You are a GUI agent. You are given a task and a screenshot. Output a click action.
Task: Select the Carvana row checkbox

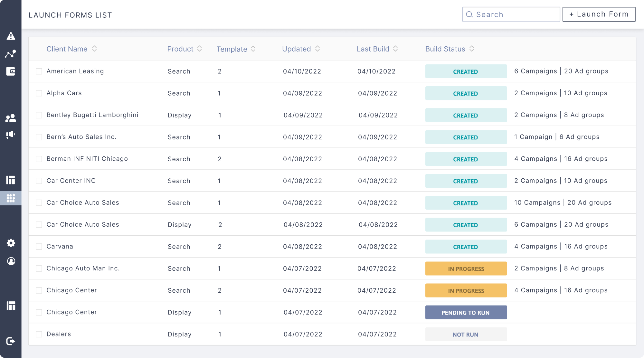pos(39,247)
